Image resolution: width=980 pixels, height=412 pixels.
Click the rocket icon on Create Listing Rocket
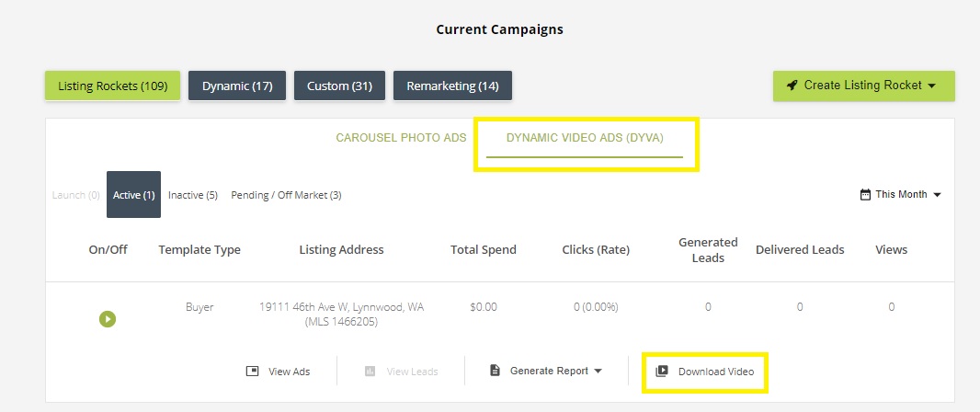(x=792, y=86)
